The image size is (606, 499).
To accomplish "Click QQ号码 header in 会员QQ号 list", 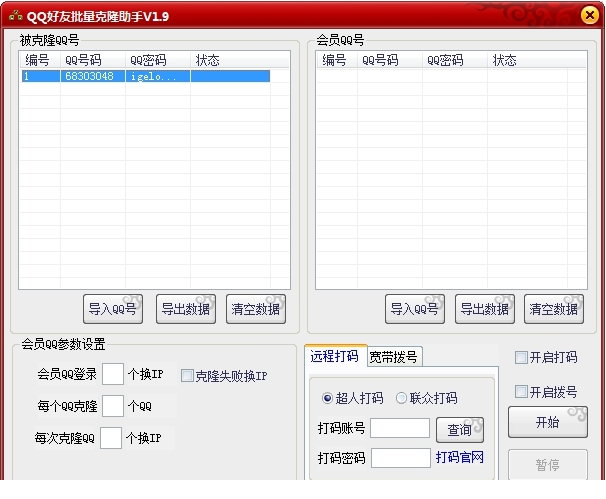I will click(x=390, y=60).
